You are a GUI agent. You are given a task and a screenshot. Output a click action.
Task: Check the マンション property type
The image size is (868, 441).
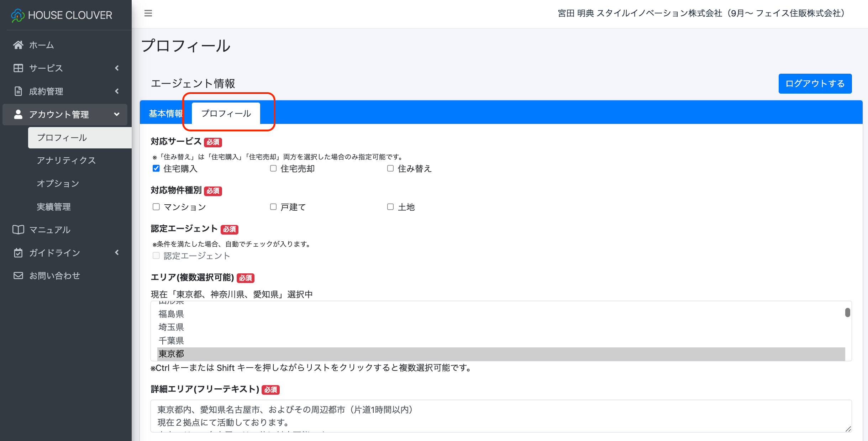point(156,207)
